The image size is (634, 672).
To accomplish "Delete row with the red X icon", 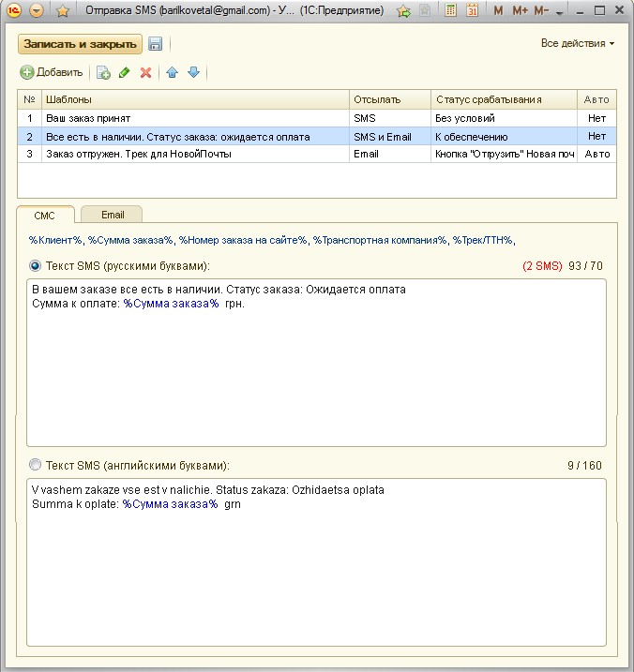I will point(145,72).
